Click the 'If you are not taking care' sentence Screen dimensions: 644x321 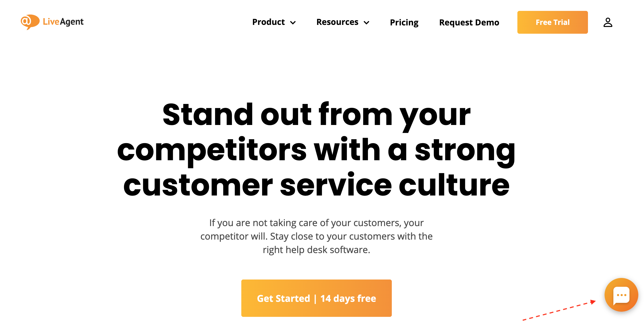click(317, 223)
